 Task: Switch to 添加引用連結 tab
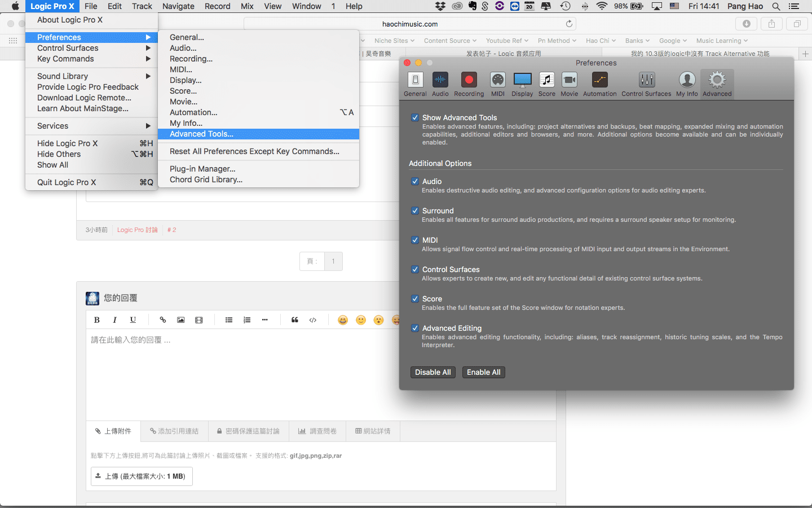(x=174, y=431)
